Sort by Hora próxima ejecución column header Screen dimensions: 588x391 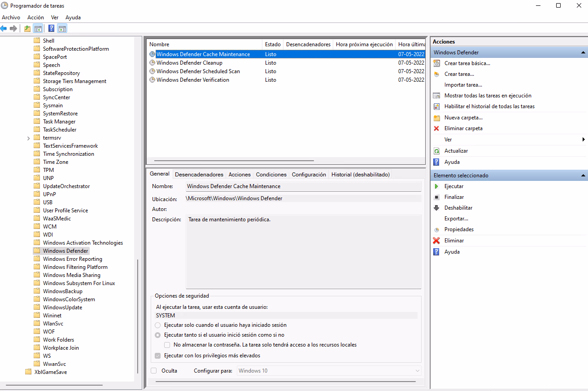point(364,44)
